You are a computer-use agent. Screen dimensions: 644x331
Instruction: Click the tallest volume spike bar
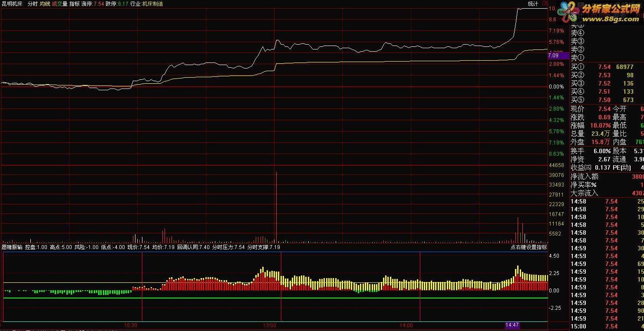(x=276, y=207)
